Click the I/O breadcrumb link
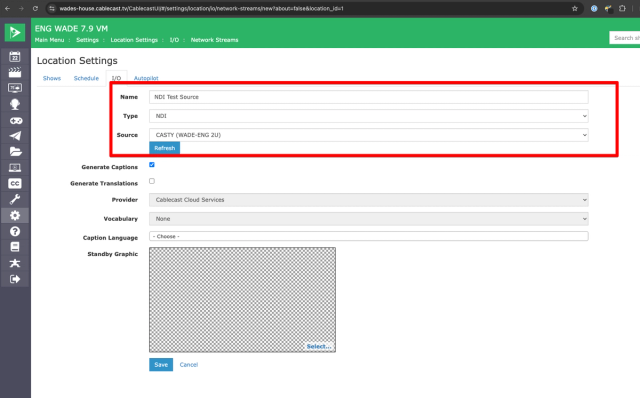Image resolution: width=640 pixels, height=398 pixels. point(174,40)
